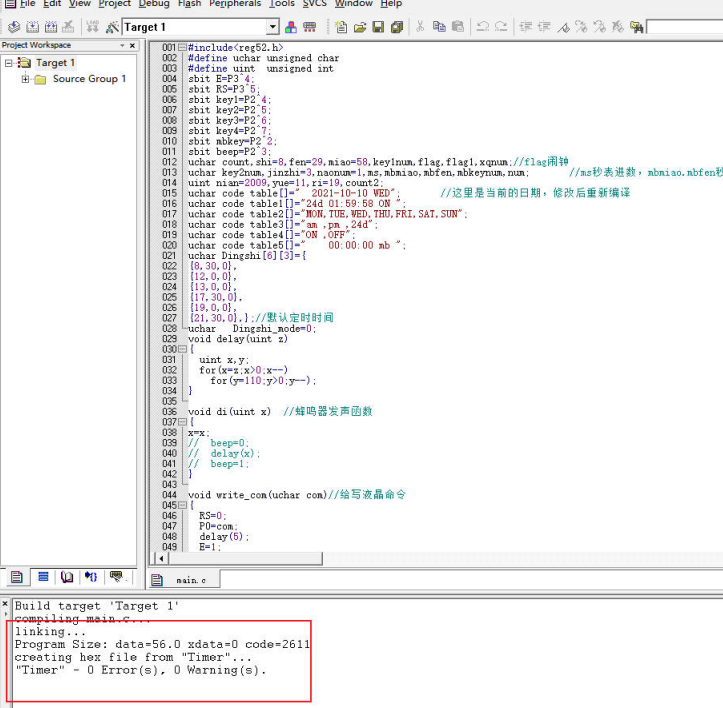Click the Paste clipboard icon
The image size is (723, 708).
pos(457,26)
